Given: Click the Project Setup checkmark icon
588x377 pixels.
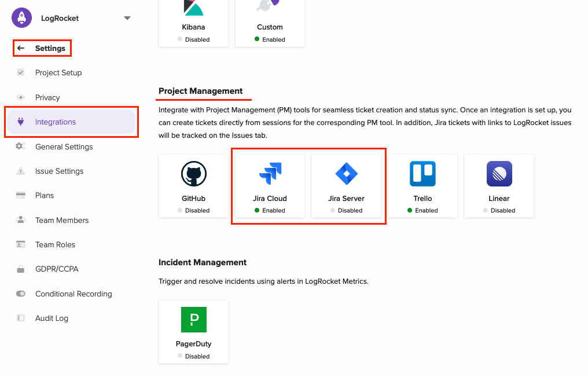Looking at the screenshot, I should [21, 72].
